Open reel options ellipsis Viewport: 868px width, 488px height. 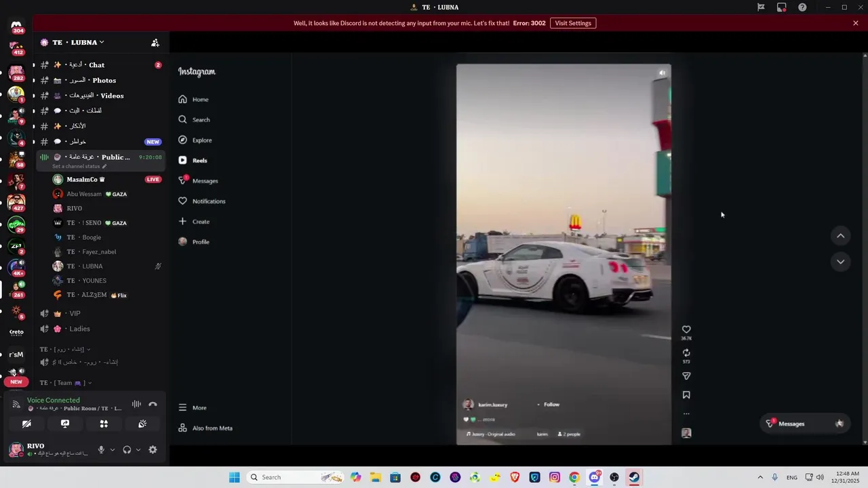coord(686,413)
